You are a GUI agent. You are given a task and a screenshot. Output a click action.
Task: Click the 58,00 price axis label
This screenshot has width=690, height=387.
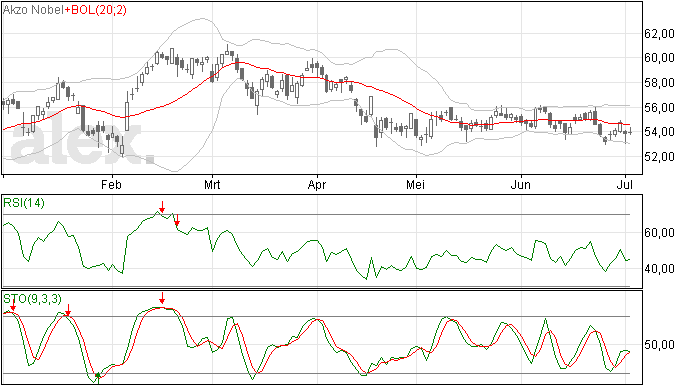click(659, 83)
